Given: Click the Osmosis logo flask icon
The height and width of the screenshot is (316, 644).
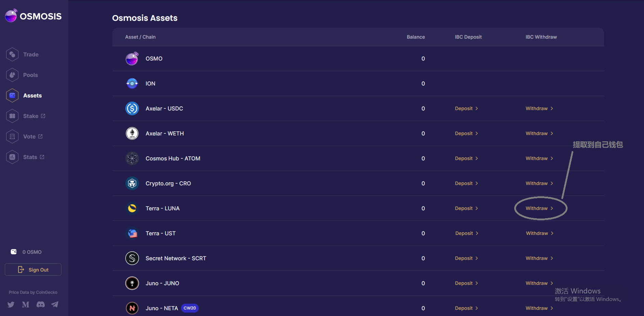Looking at the screenshot, I should [x=11, y=16].
